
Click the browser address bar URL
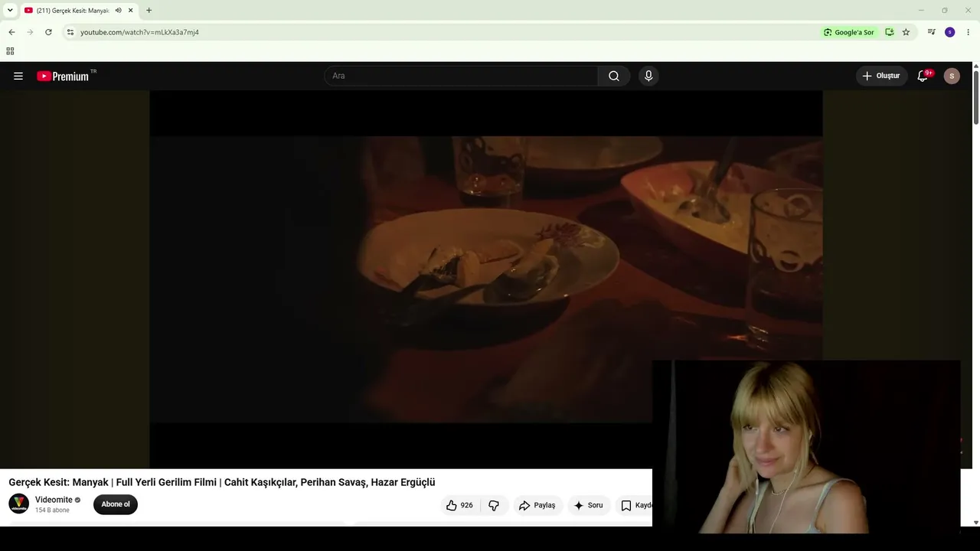pos(139,32)
